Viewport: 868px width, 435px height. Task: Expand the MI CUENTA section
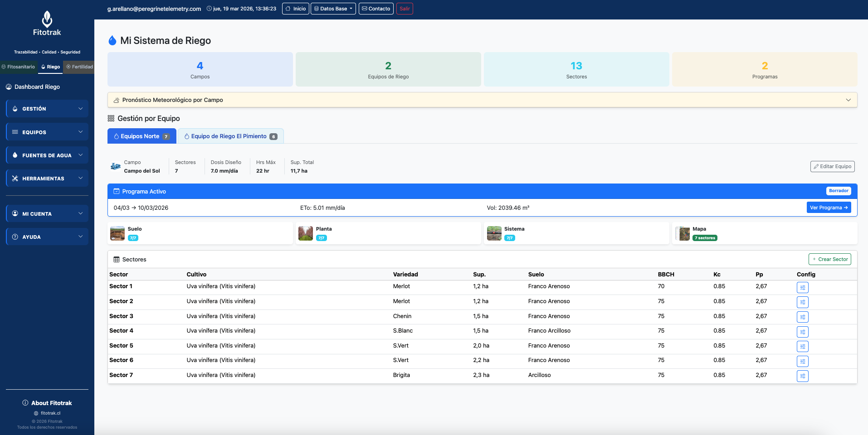coord(47,213)
